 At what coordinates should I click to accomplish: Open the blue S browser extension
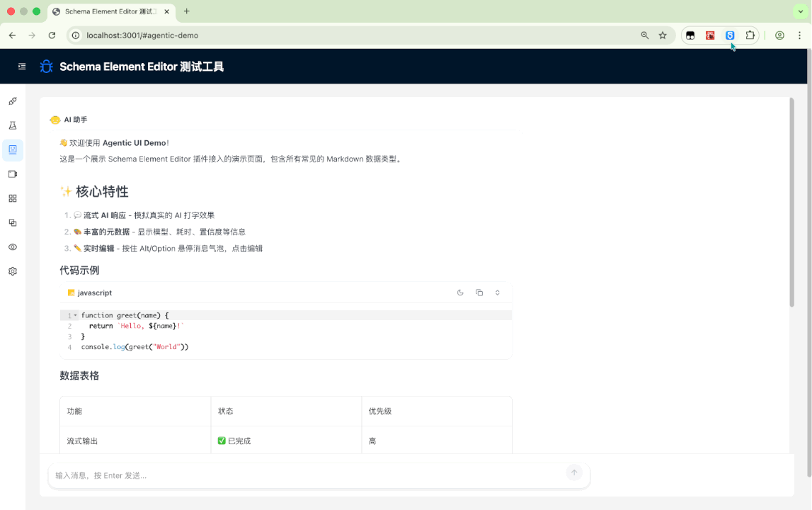click(x=730, y=35)
